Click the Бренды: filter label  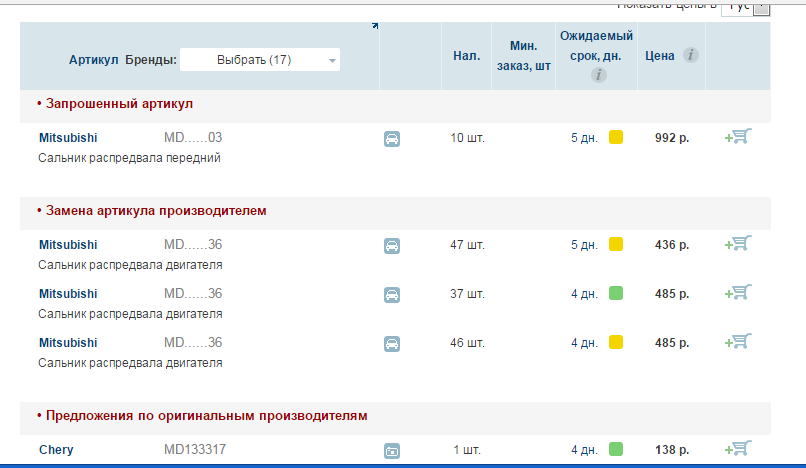(x=151, y=60)
